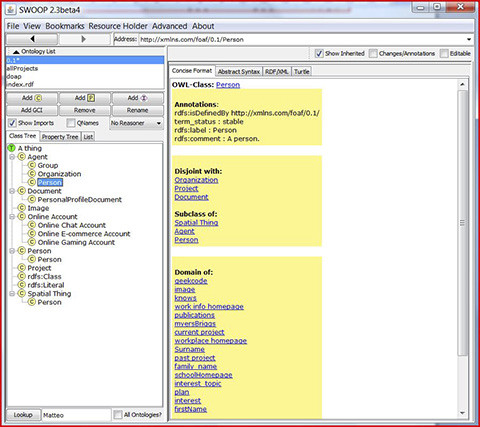Enable the Changes/Annotations checkbox
This screenshot has width=480, height=427.
coord(373,53)
